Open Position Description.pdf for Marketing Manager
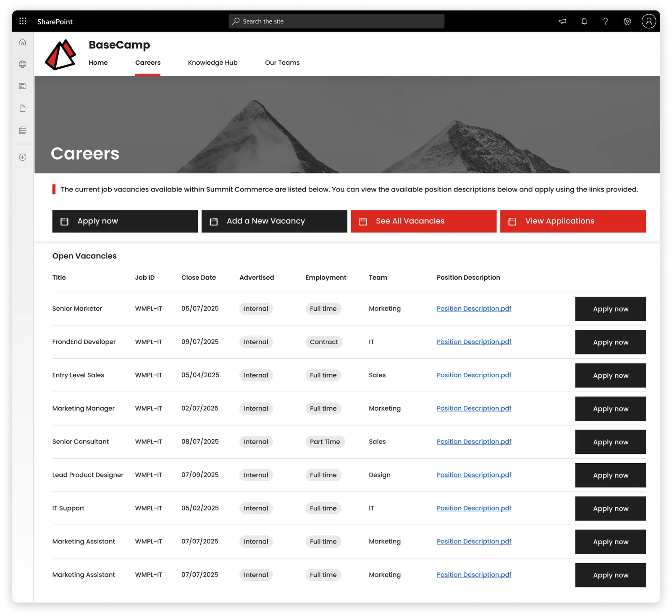 [x=474, y=408]
